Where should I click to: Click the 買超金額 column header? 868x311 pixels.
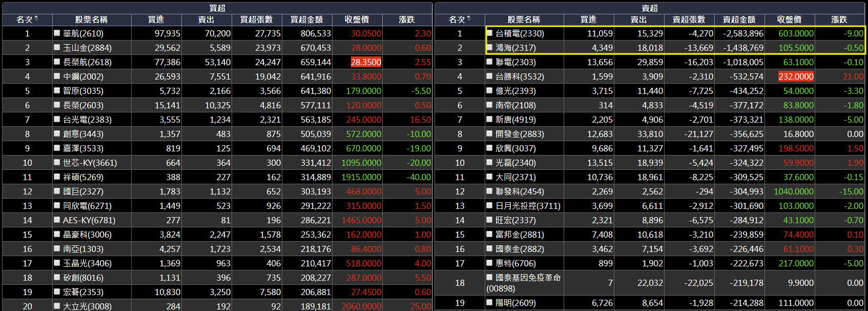(x=306, y=20)
